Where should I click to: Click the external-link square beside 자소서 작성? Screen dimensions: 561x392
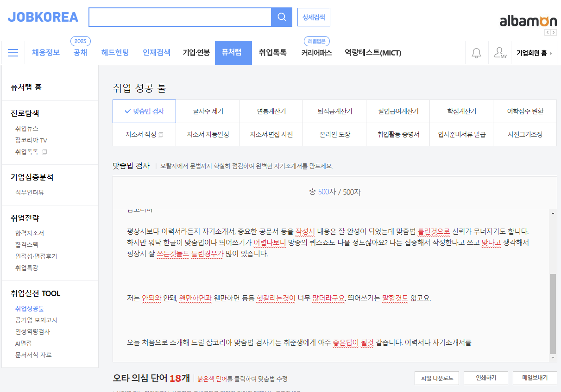coord(161,134)
